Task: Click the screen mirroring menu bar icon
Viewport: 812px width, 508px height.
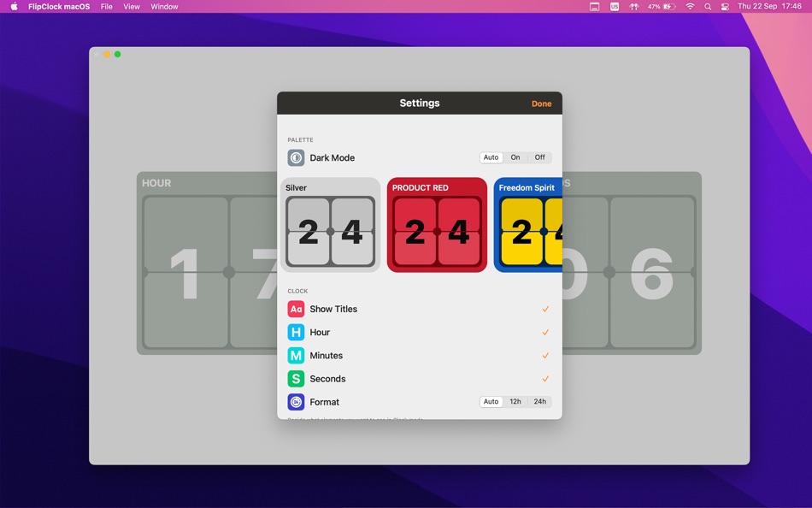Action: (595, 7)
